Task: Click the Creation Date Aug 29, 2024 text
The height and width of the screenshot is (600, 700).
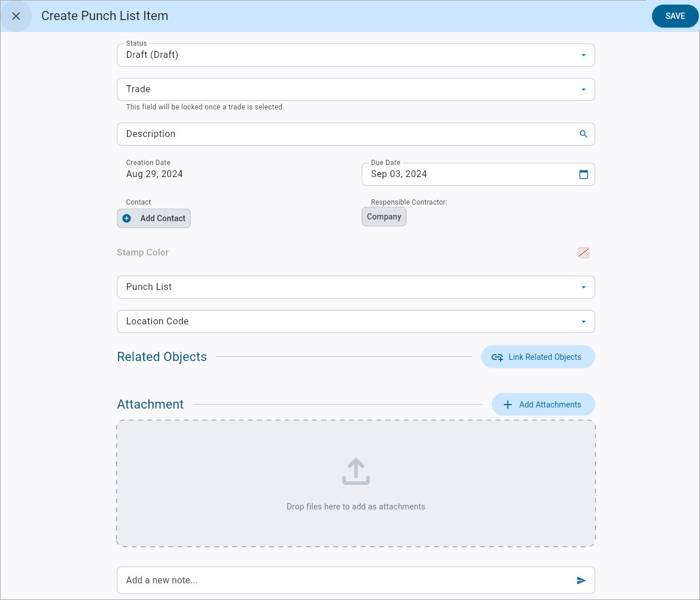Action: point(155,174)
